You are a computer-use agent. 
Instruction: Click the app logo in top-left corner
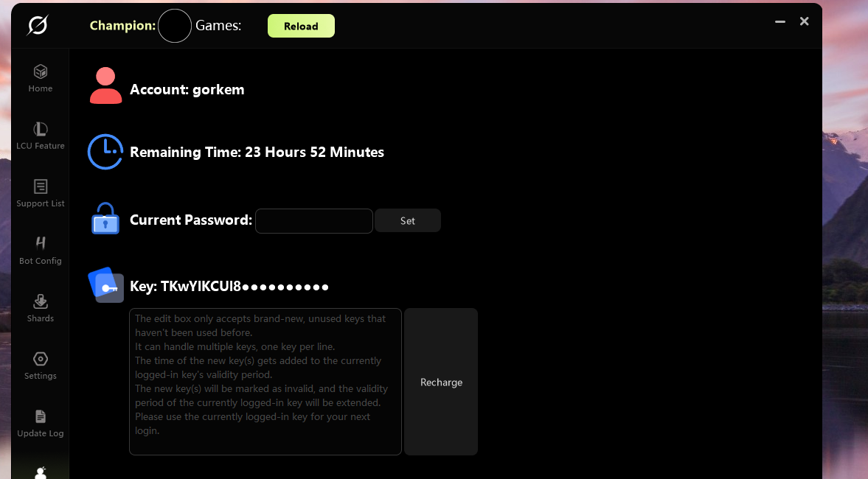tap(37, 26)
